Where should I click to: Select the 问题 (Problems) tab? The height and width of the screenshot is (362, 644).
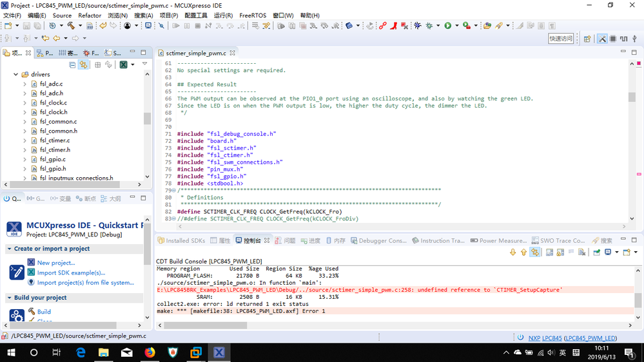tap(285, 240)
